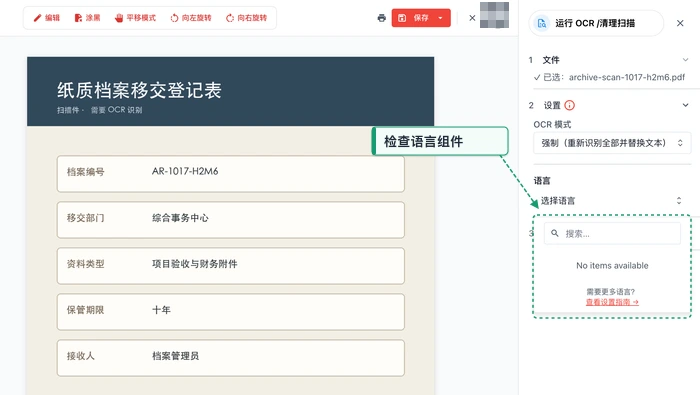Click the 资料类型 value 项目验收与财务附件
This screenshot has width=700, height=395.
coord(195,264)
